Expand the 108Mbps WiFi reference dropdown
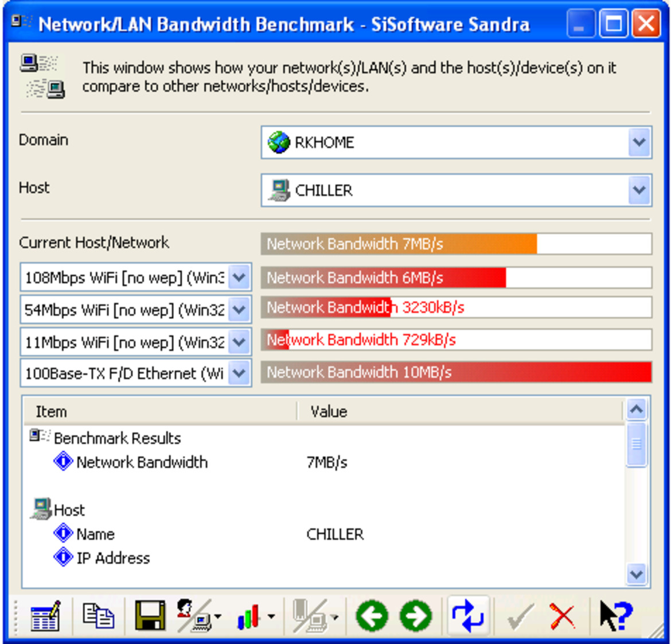 239,278
